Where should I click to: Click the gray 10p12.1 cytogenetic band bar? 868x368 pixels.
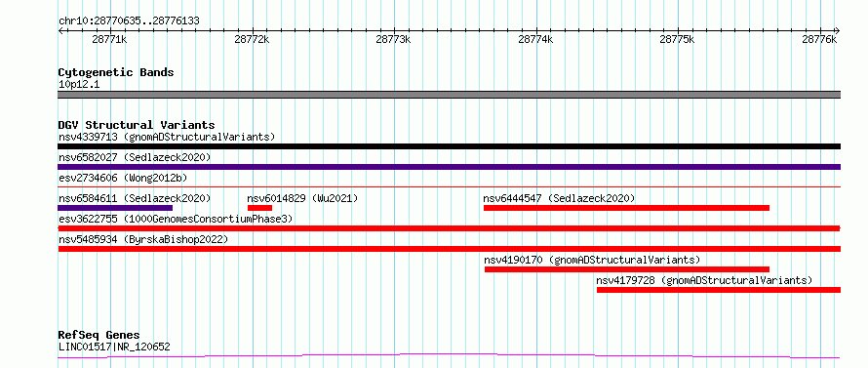point(449,95)
